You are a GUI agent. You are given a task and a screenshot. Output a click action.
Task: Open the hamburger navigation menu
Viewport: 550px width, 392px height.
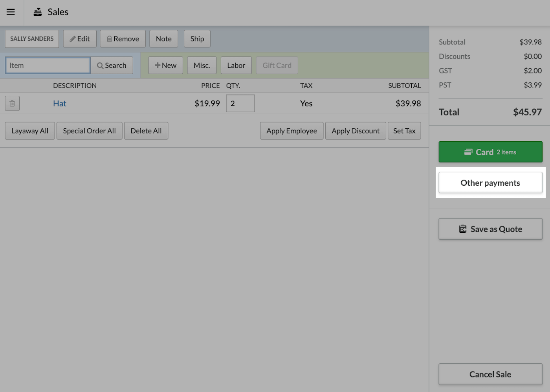11,12
